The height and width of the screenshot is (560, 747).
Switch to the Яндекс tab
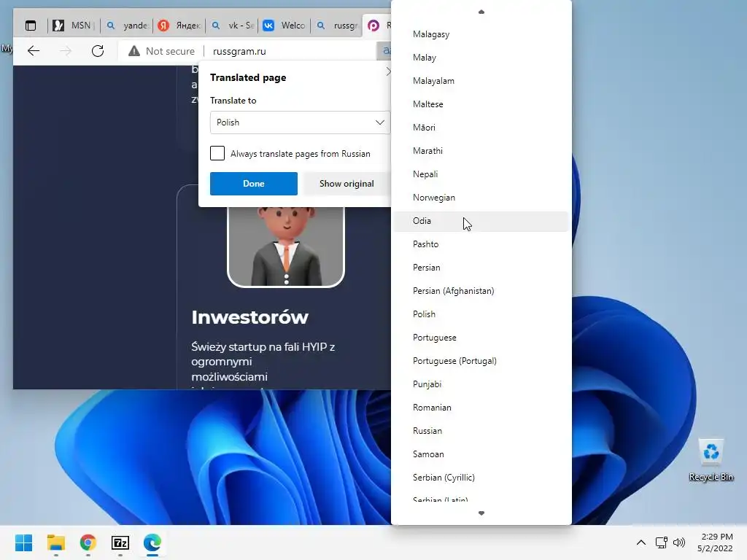(179, 26)
